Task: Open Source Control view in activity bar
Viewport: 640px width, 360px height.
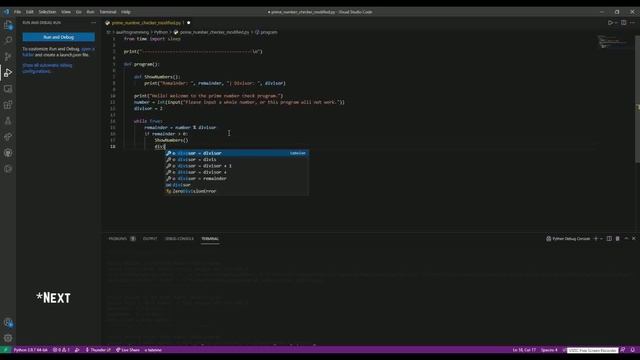Action: pyautogui.click(x=8, y=56)
